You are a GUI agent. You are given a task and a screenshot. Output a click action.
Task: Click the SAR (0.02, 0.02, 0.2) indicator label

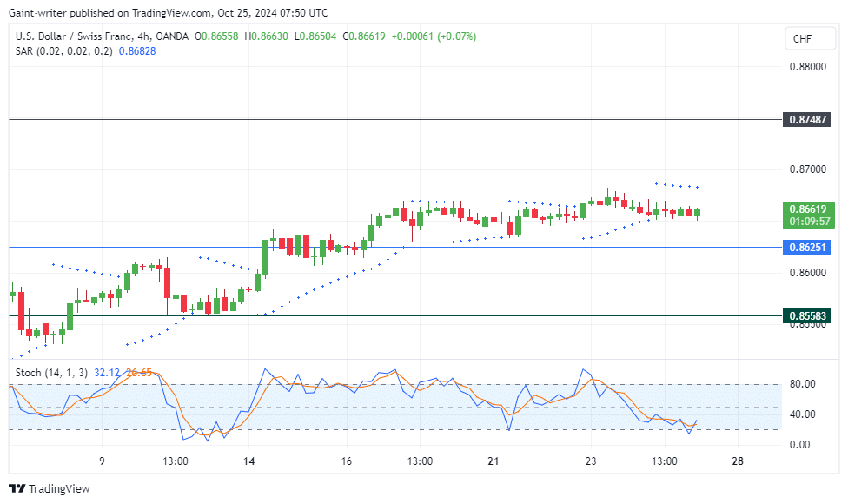[x=63, y=50]
